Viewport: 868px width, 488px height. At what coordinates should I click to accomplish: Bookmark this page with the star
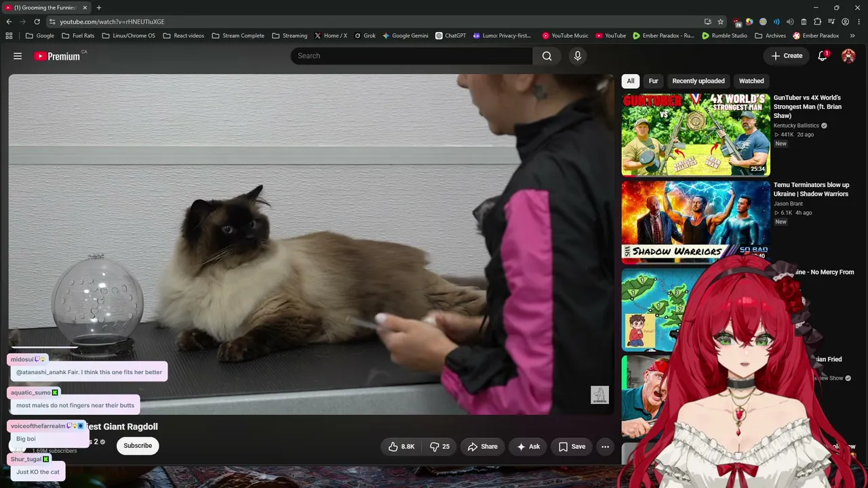point(721,22)
